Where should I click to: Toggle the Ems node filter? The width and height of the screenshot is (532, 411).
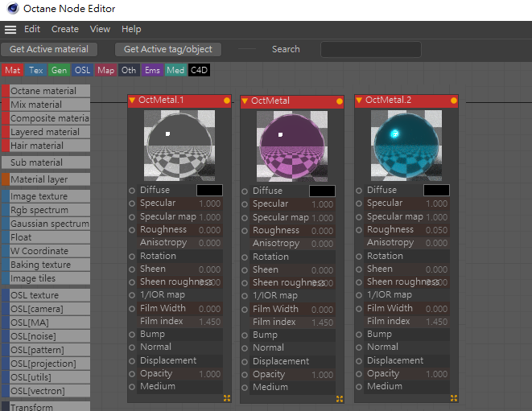point(152,70)
